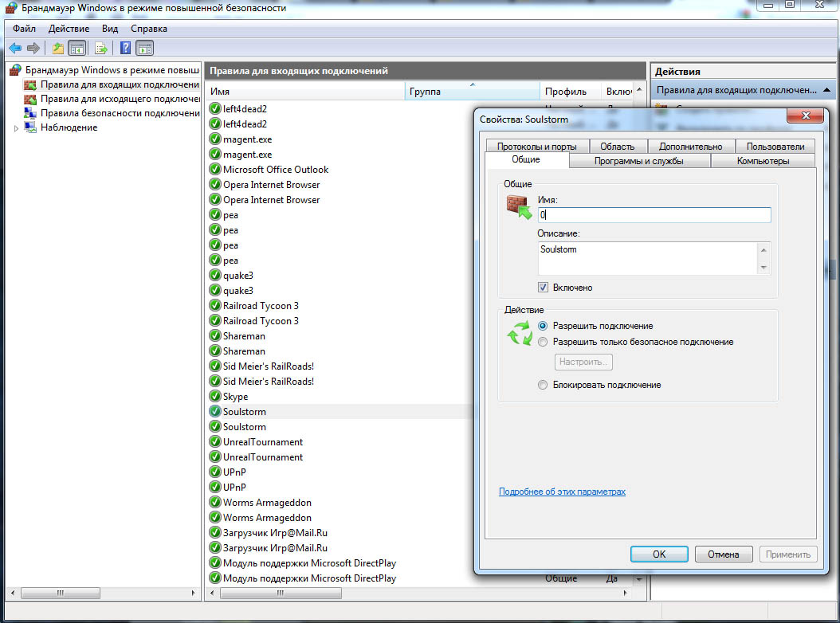
Task: Click the Up one level folder icon
Action: 57,49
